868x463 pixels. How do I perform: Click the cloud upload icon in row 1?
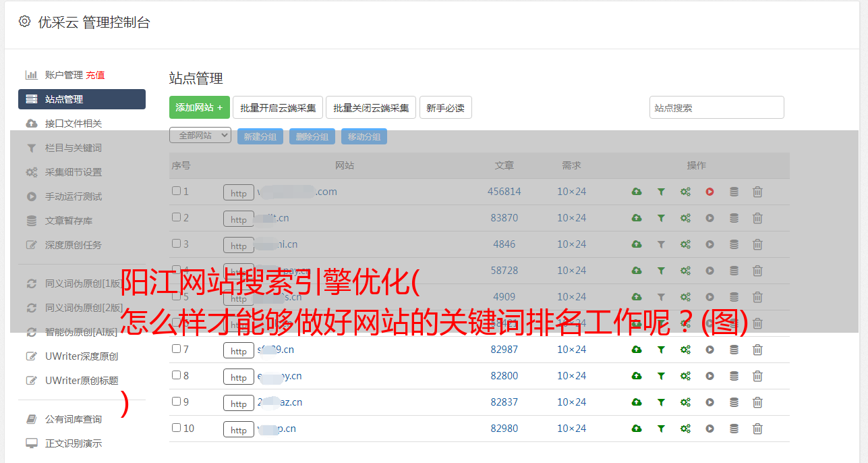click(x=637, y=192)
